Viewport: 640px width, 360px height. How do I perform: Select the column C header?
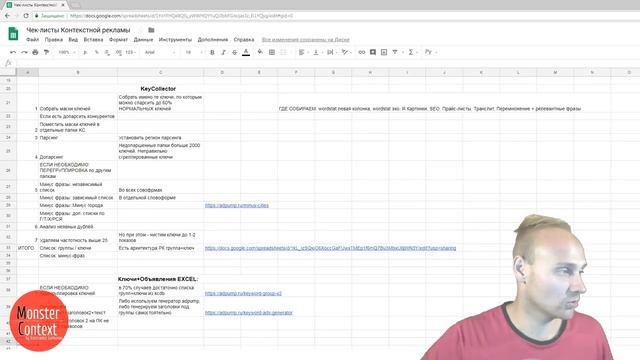coord(160,72)
